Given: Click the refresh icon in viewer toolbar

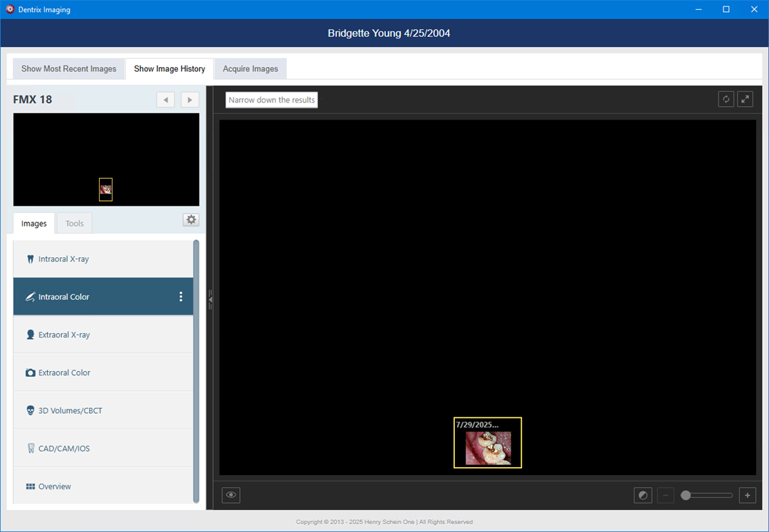Looking at the screenshot, I should (x=726, y=99).
